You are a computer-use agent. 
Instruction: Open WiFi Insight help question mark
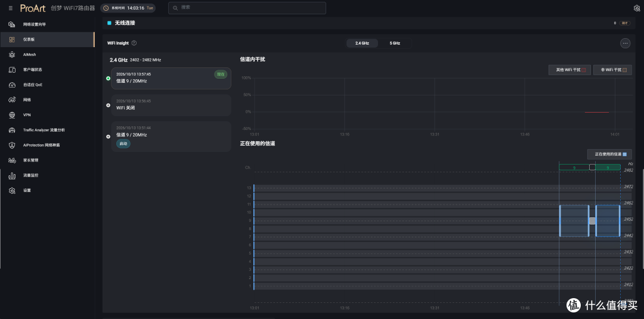pos(134,43)
